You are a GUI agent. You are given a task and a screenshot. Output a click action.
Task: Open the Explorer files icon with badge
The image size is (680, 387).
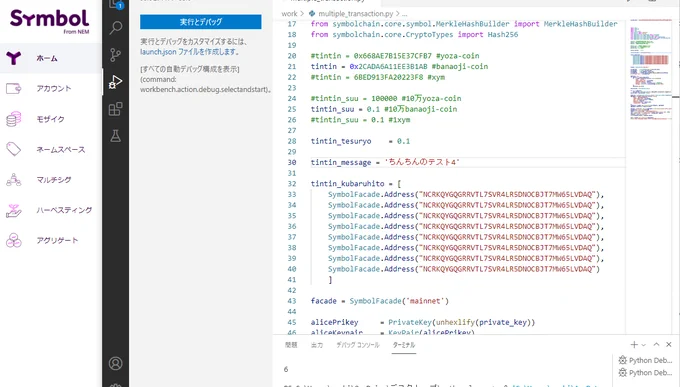click(x=115, y=4)
